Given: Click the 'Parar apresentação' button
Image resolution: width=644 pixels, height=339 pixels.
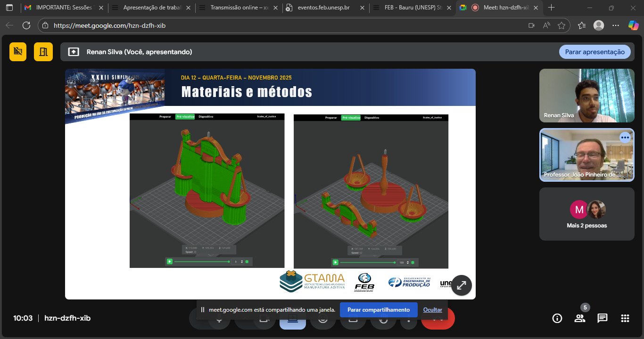Looking at the screenshot, I should 594,52.
